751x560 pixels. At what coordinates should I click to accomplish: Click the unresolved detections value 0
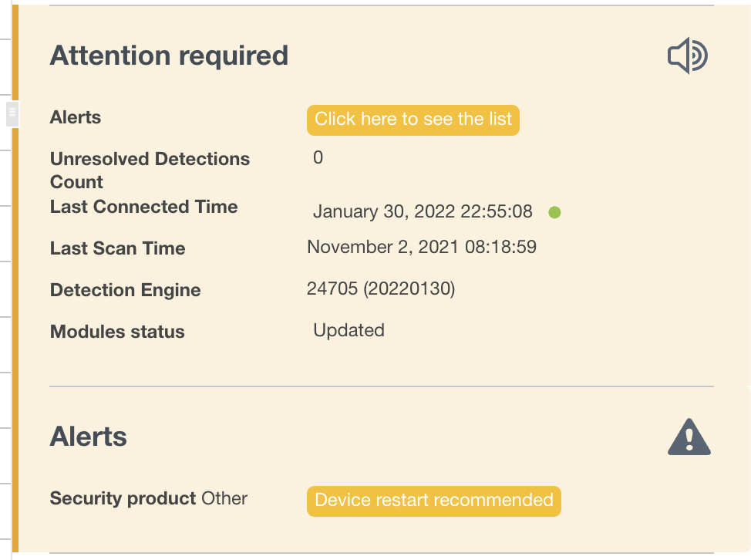pos(318,158)
